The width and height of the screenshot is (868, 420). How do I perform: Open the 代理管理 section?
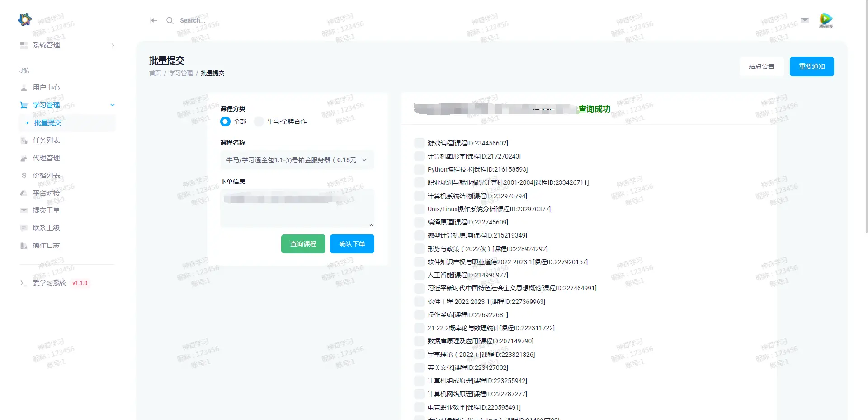click(x=46, y=158)
